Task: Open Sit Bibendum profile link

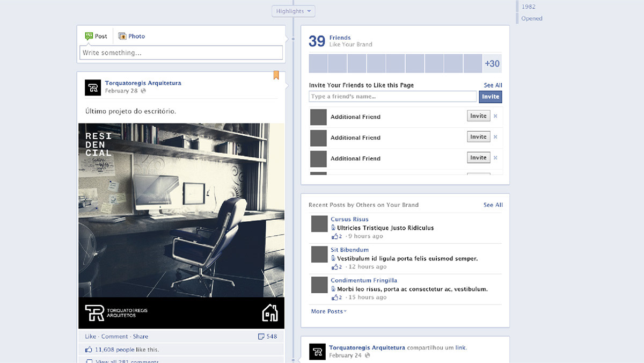Action: click(x=349, y=250)
